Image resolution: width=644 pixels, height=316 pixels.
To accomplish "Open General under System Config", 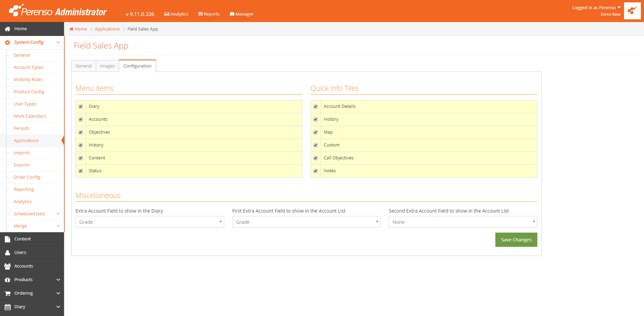I will coord(22,55).
